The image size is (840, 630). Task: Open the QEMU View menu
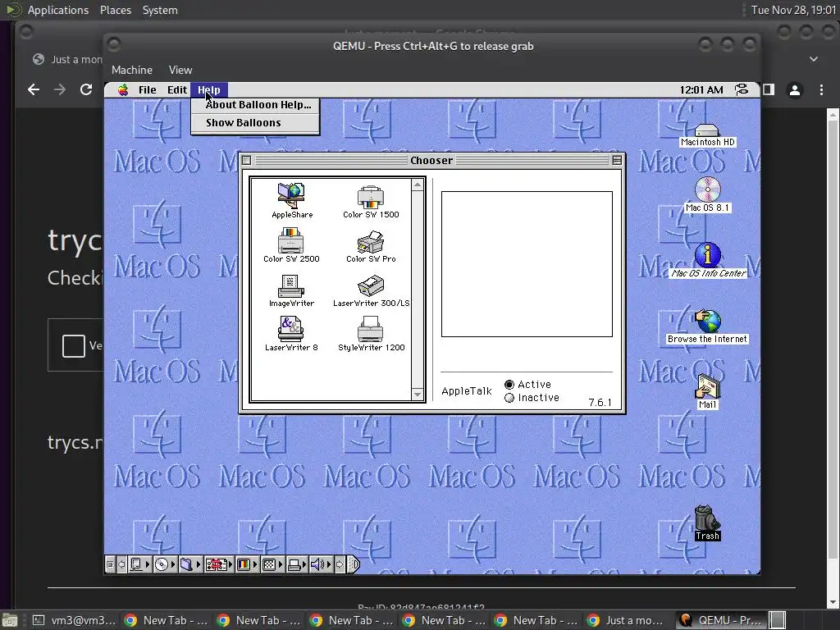pos(180,71)
